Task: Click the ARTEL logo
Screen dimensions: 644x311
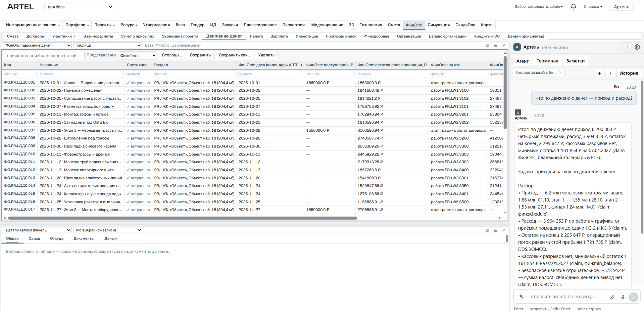Action: pyautogui.click(x=20, y=7)
